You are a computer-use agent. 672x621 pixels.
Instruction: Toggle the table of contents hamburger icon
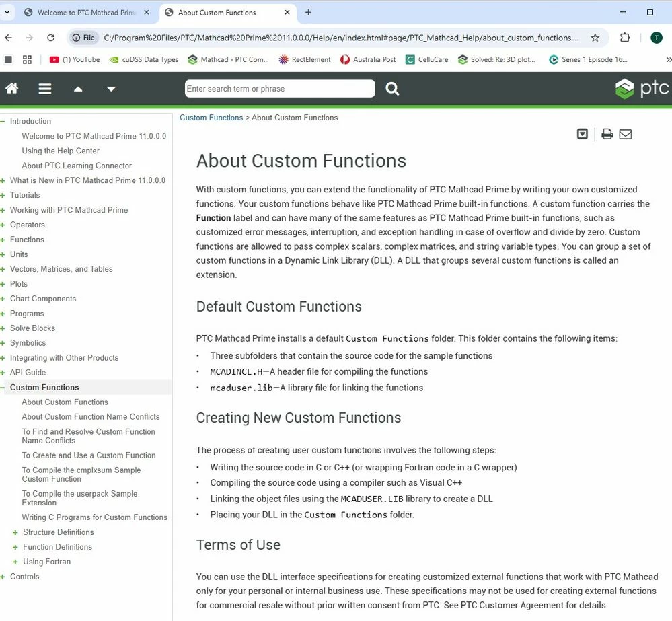pos(45,89)
